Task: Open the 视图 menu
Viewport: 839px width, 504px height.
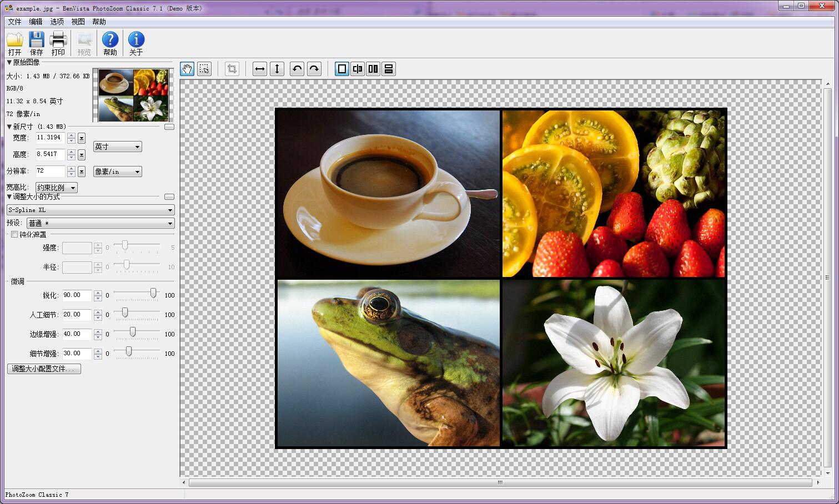Action: tap(78, 22)
